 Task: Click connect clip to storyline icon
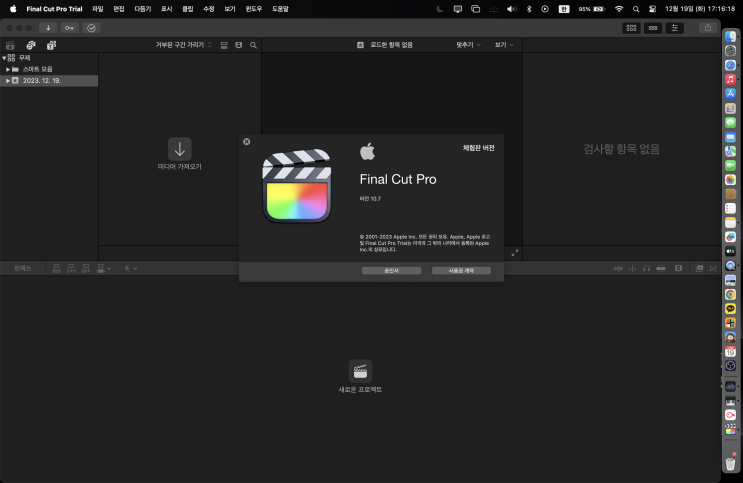[56, 269]
